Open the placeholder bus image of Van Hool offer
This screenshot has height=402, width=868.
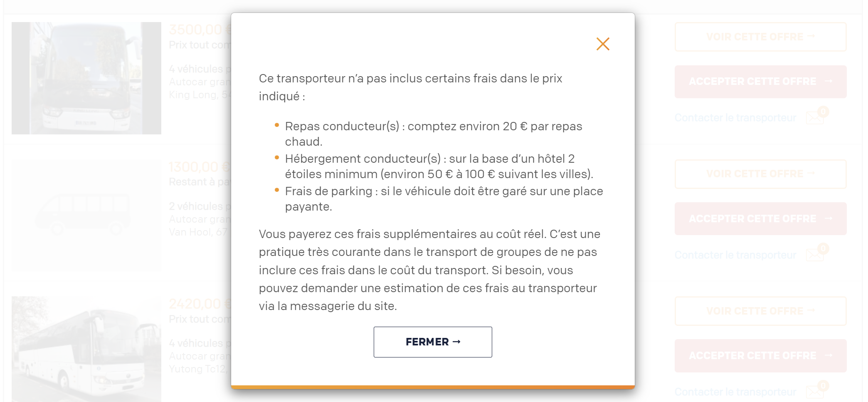pos(86,216)
